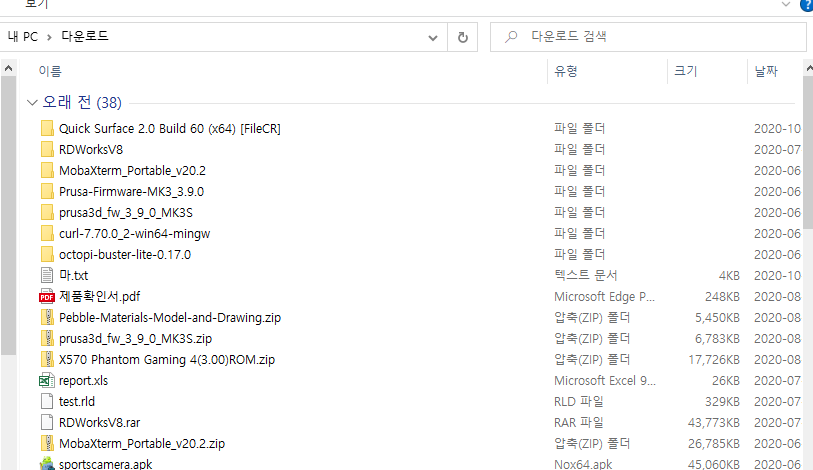This screenshot has width=813, height=470.
Task: Click the prusa3d_fw_3_9_0_MK3S folder icon
Action: [47, 212]
